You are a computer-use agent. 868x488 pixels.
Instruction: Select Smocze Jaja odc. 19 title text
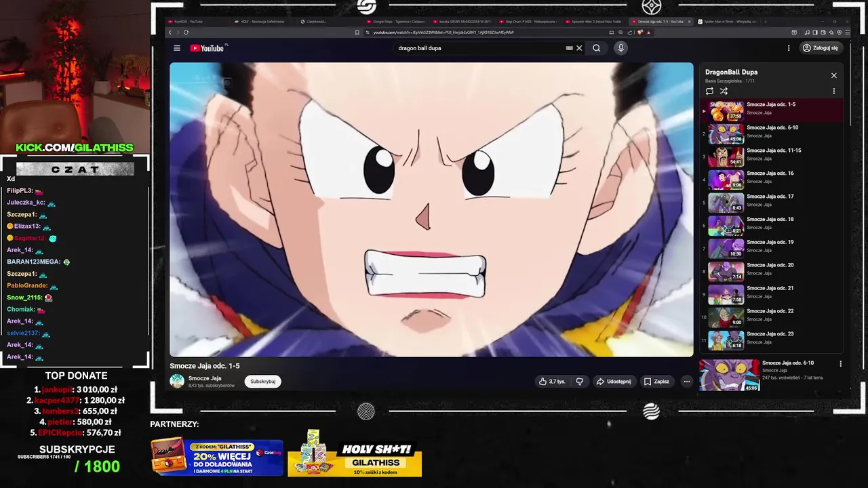(770, 242)
